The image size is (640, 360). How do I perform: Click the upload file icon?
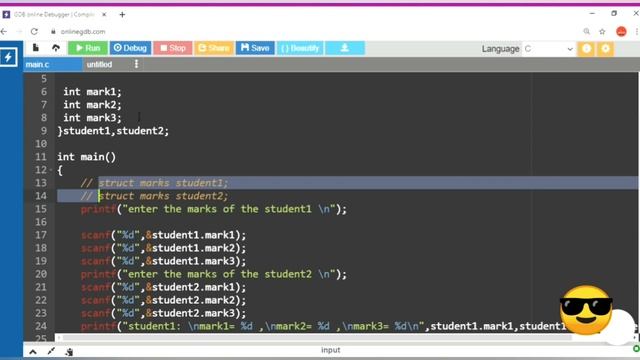[x=56, y=48]
